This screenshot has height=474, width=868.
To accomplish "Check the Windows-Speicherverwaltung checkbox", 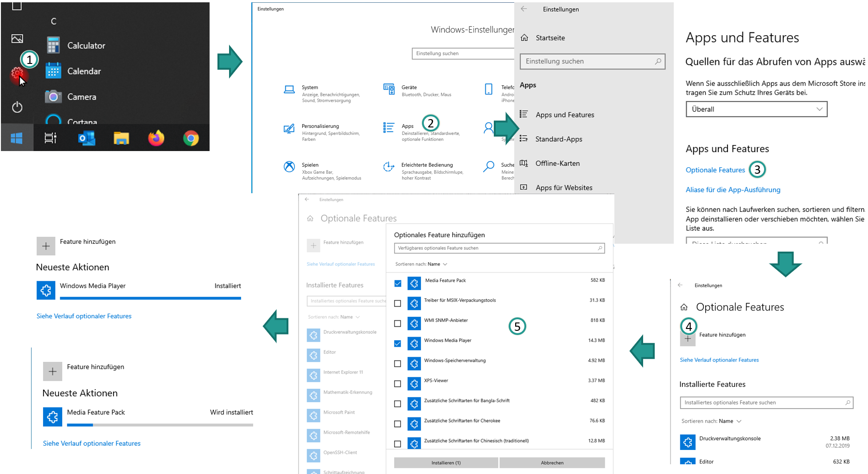I will pos(397,364).
